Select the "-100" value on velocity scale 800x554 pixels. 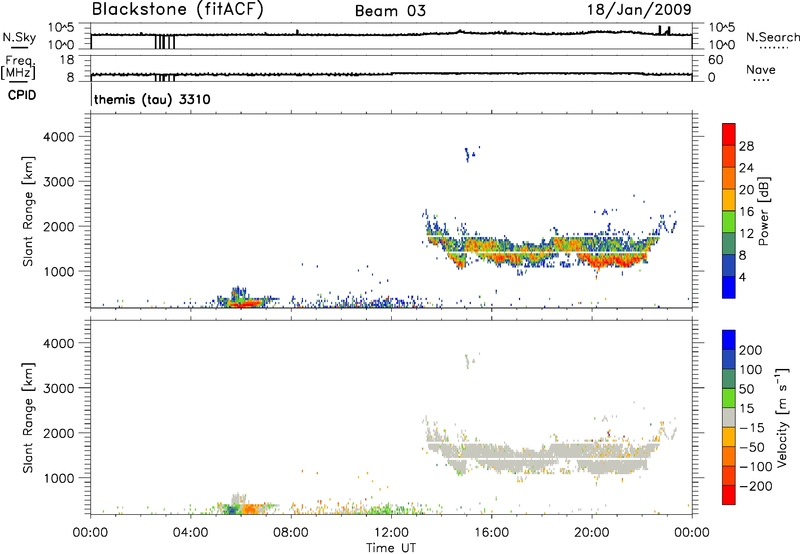click(755, 466)
